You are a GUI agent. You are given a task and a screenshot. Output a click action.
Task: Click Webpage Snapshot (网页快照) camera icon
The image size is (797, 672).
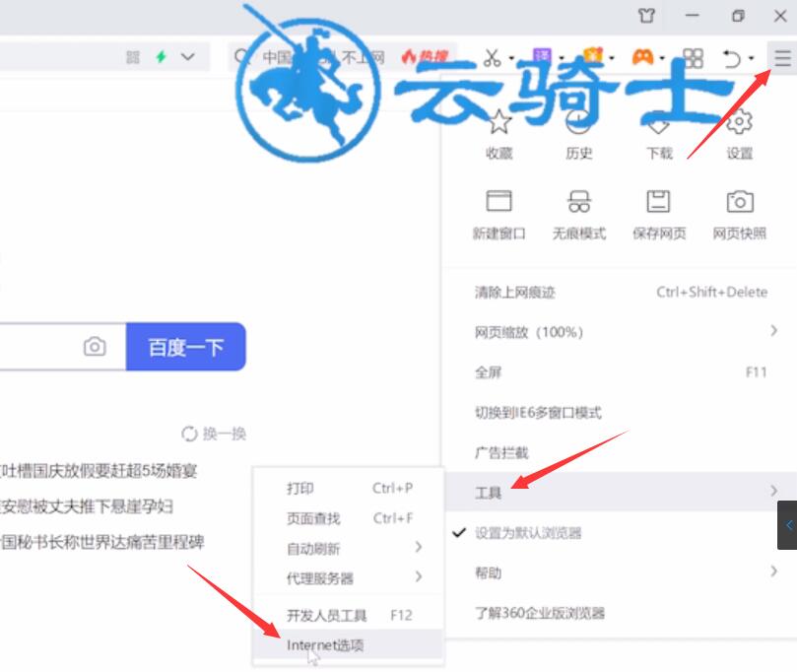740,201
